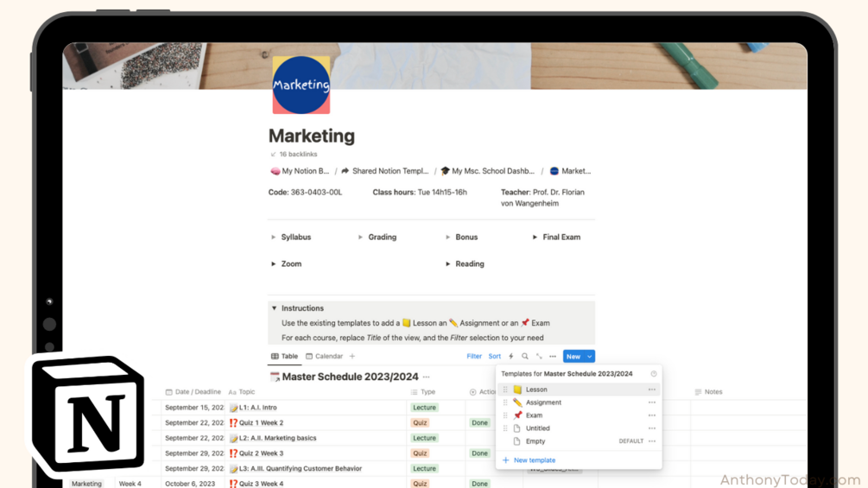Viewport: 868px width, 488px height.
Task: Open Untitled template options dots
Action: point(652,428)
